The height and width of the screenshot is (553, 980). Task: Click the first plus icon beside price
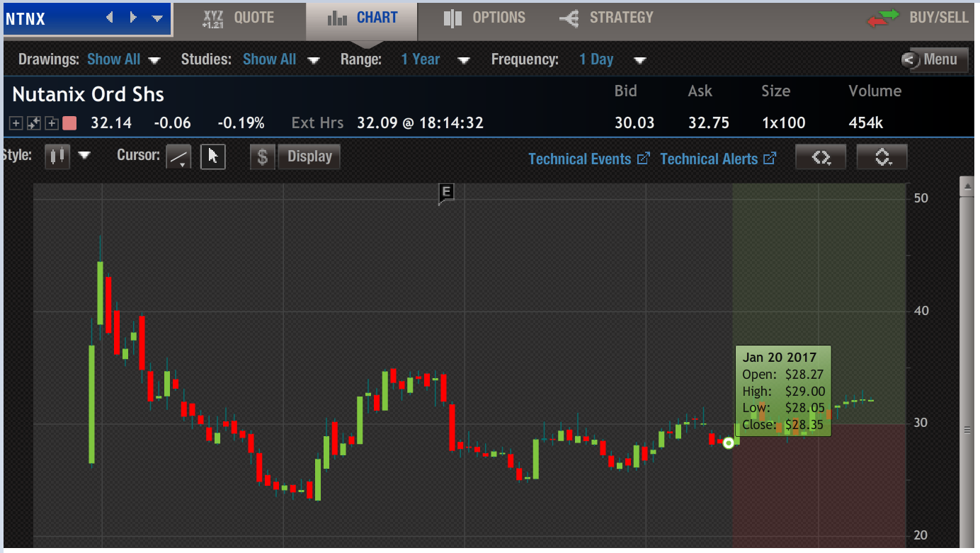(16, 124)
